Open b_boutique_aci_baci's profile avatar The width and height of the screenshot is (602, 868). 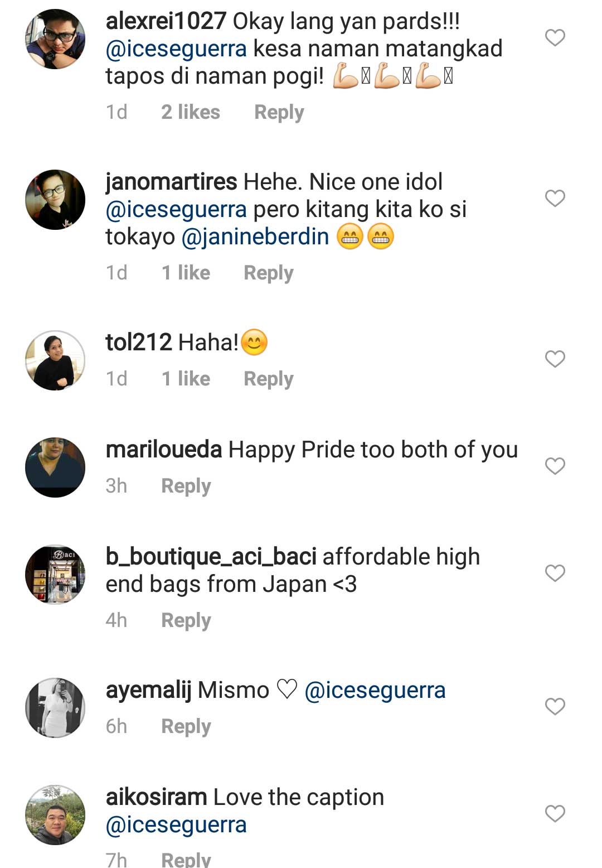[55, 575]
